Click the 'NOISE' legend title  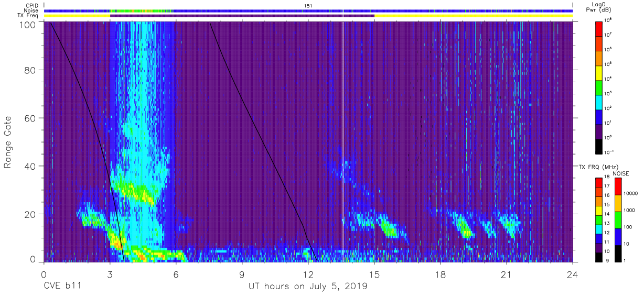[621, 173]
